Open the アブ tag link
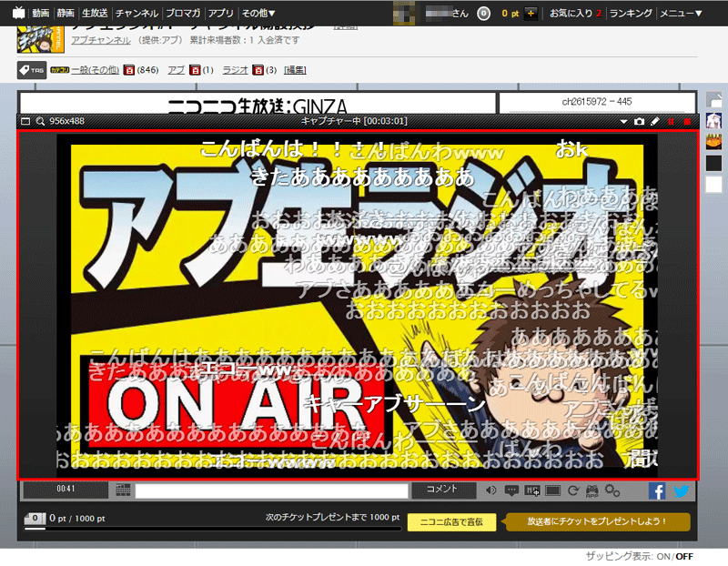The image size is (728, 566). point(176,70)
